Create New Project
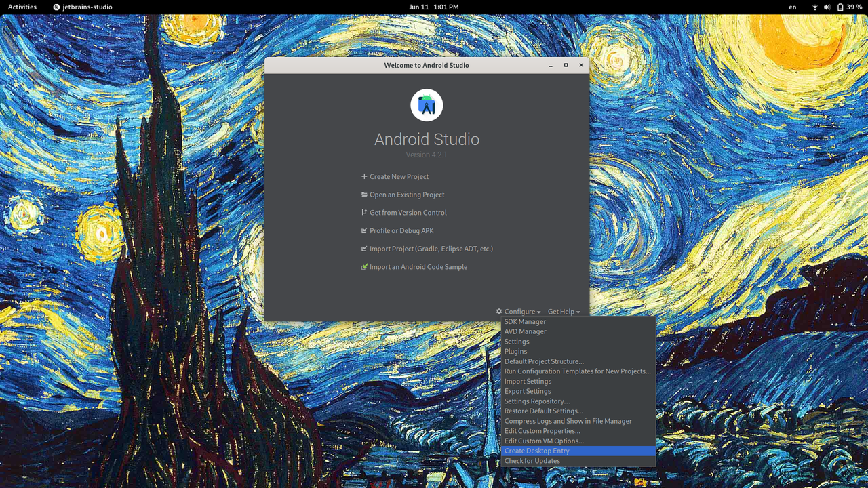The width and height of the screenshot is (868, 488). [399, 176]
